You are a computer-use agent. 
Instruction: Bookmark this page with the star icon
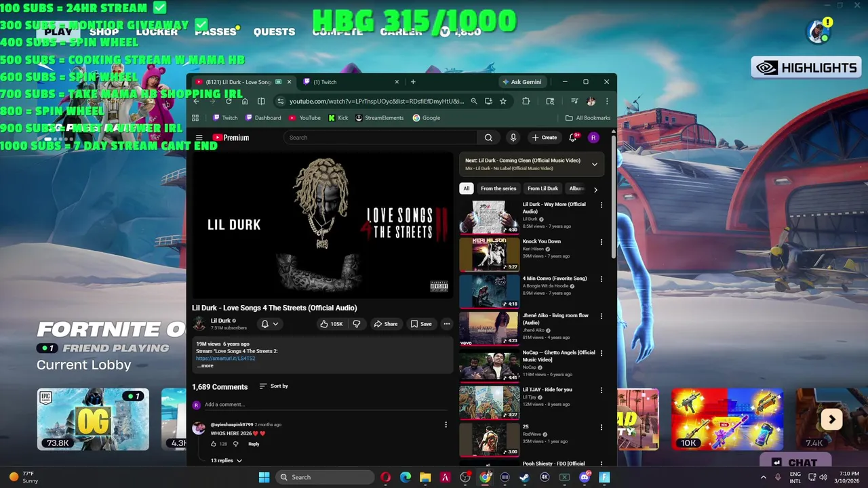pos(503,101)
